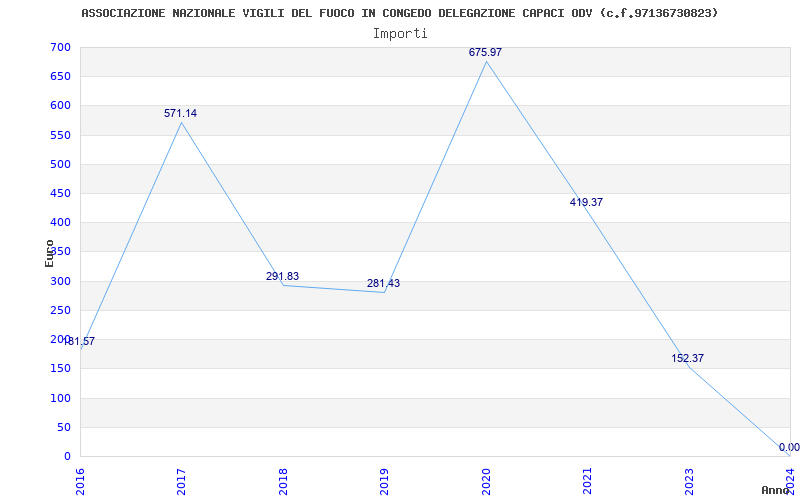
Task: Click the 181.57 data label at 2016
Action: click(79, 341)
